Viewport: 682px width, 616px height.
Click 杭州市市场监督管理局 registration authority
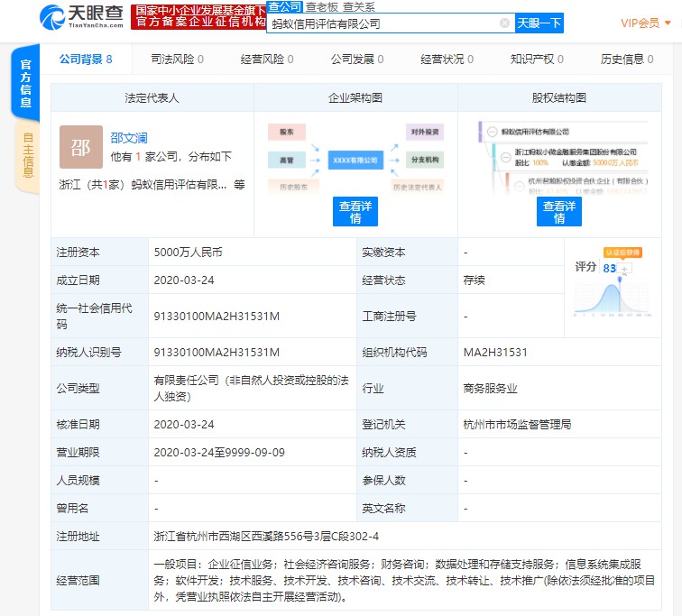tap(517, 424)
